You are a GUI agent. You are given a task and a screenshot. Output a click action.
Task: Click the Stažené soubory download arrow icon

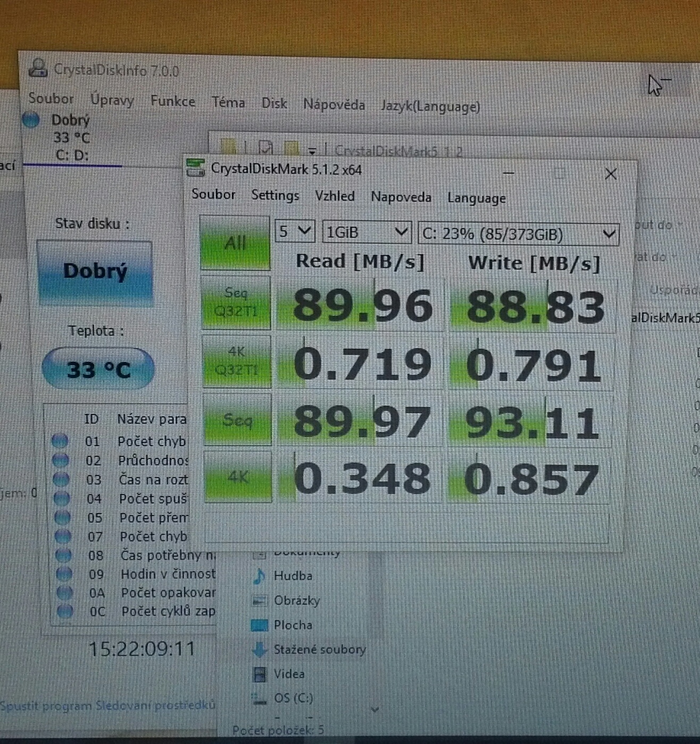click(260, 649)
